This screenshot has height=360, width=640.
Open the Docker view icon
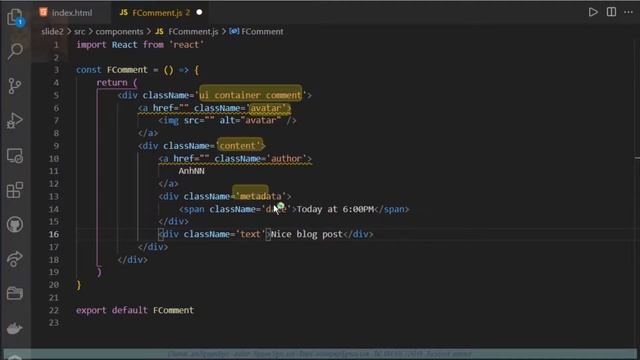coord(15,328)
